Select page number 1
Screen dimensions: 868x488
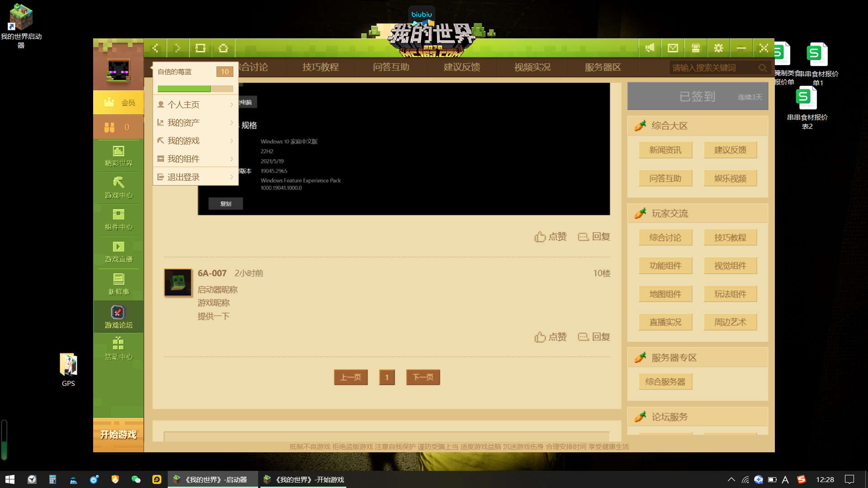[x=387, y=377]
